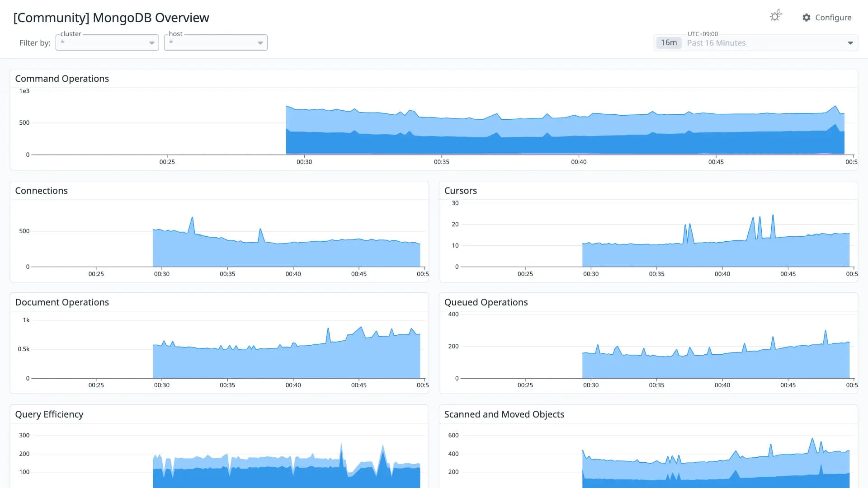Image resolution: width=868 pixels, height=488 pixels.
Task: Click the 0.5k axis label in Document Operations
Action: coord(24,349)
